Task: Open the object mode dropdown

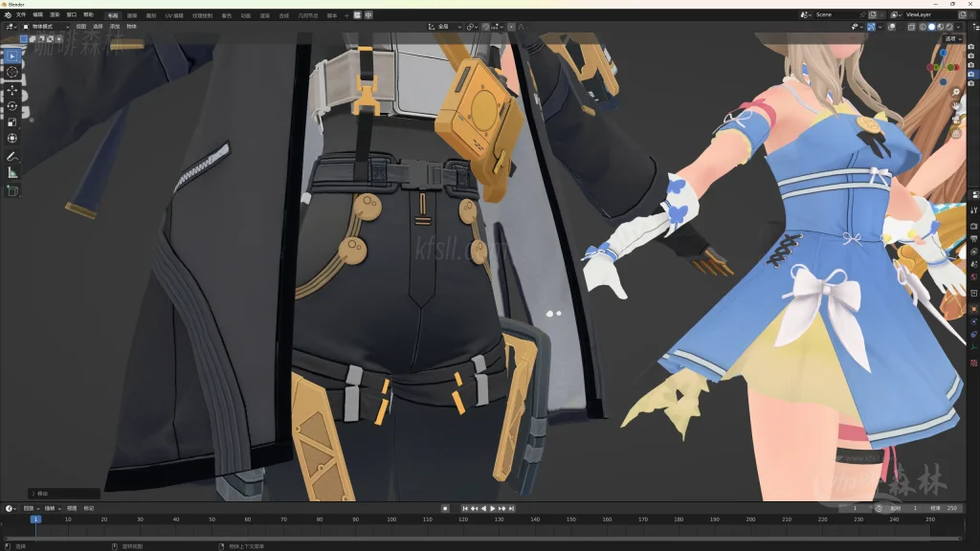Action: (x=46, y=27)
